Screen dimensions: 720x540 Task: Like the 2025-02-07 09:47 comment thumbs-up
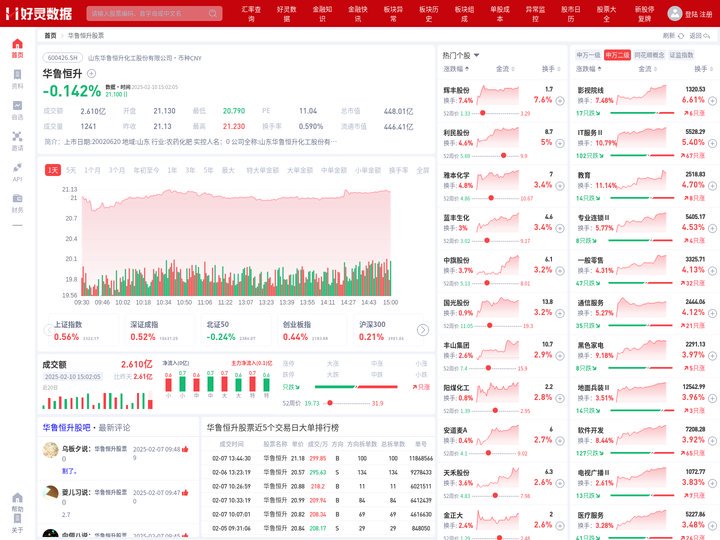185,492
